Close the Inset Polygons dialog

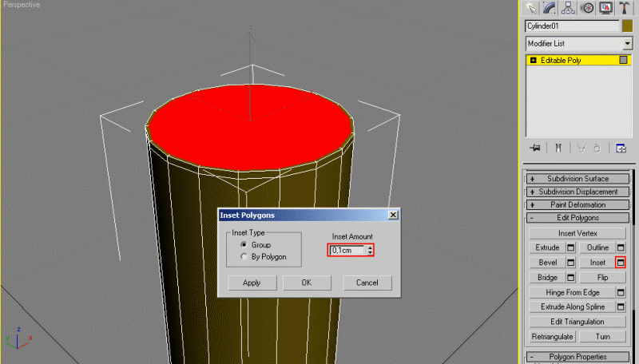(x=393, y=215)
